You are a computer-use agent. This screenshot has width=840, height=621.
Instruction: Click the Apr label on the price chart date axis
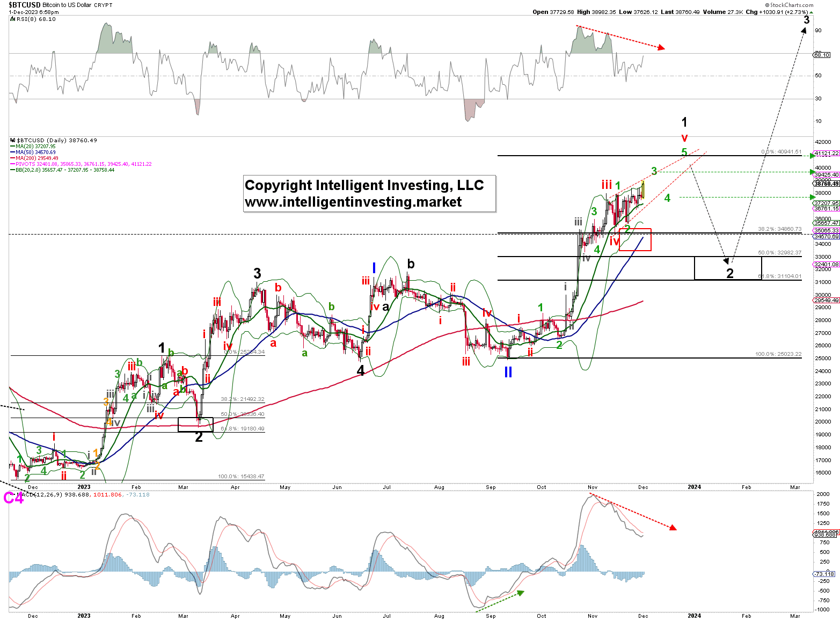point(235,487)
